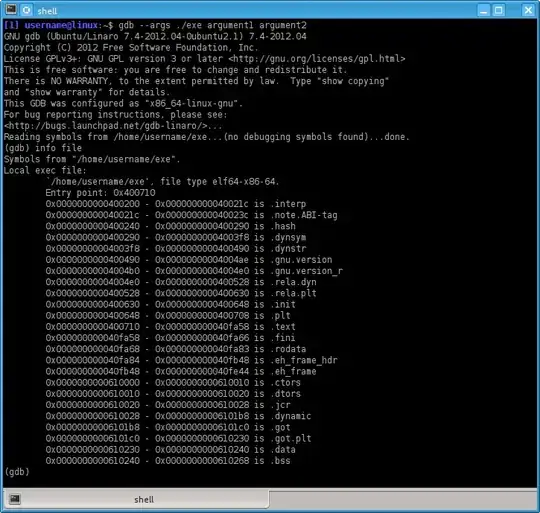Click the .bss section row

tap(168, 461)
